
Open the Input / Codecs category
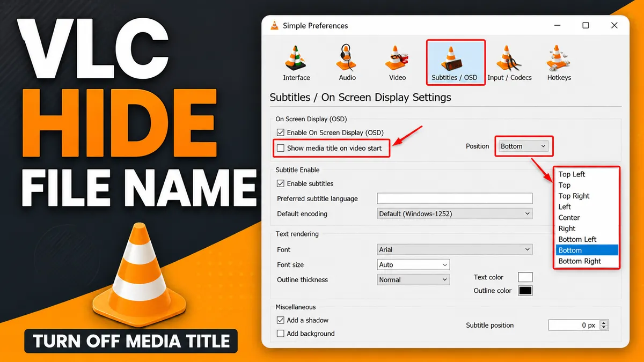coord(509,62)
